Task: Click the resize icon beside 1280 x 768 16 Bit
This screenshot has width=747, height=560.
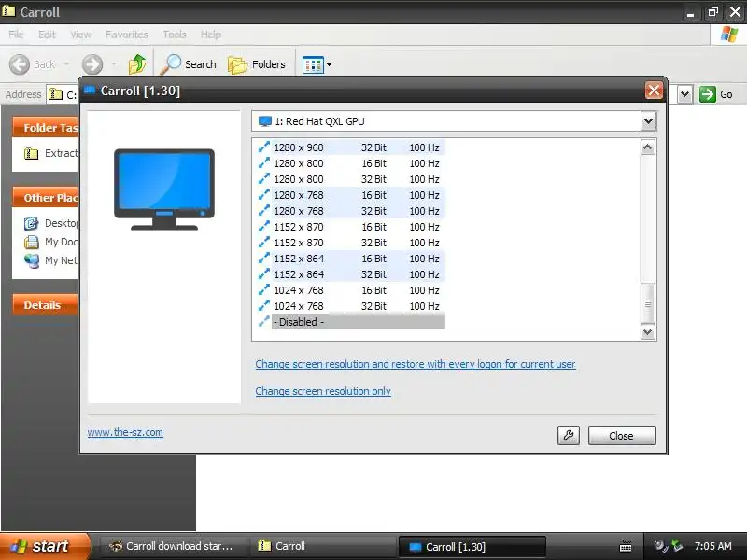Action: 263,195
